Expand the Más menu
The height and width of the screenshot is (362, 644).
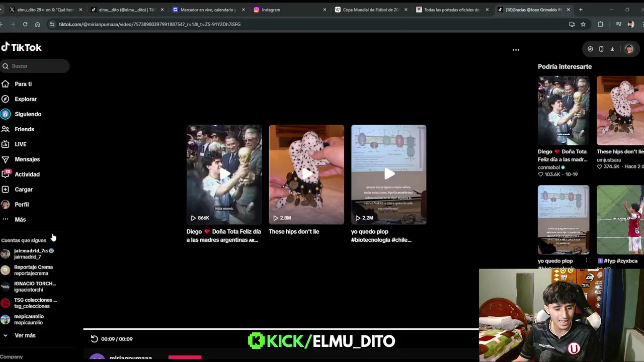pos(20,220)
